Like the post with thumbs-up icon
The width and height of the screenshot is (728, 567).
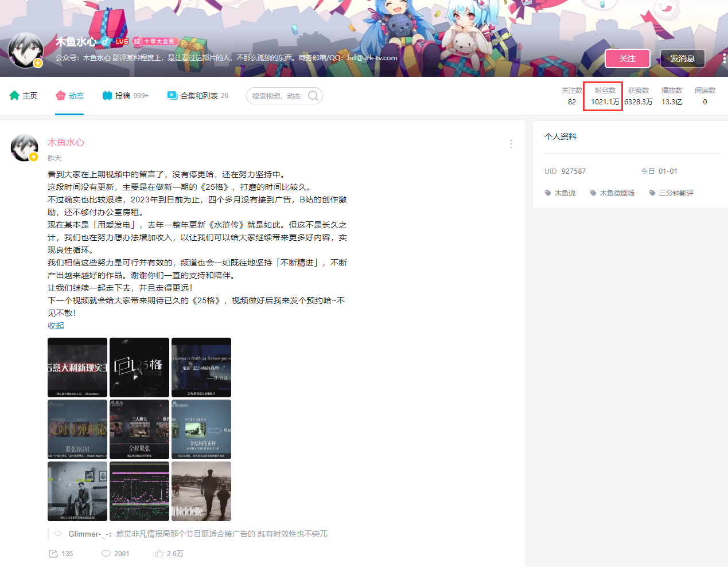(x=159, y=554)
